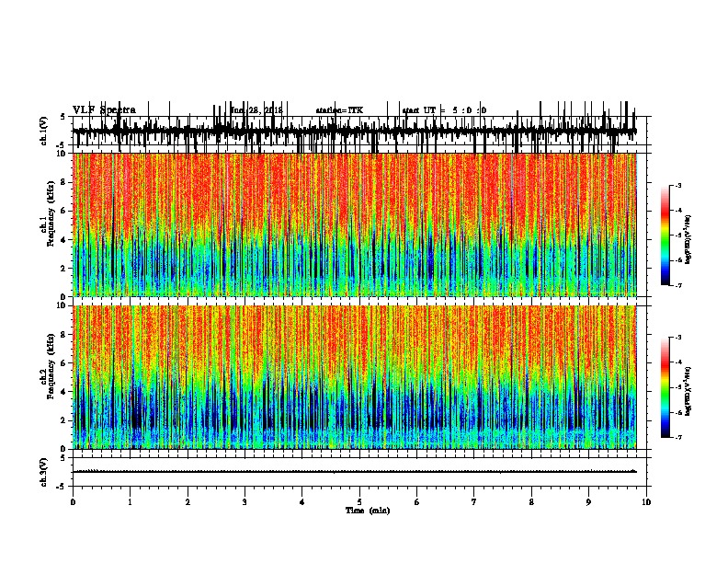Click the ch.1 colorbar log(PSD) unit label
Screen dimensions: 728x563
point(688,239)
